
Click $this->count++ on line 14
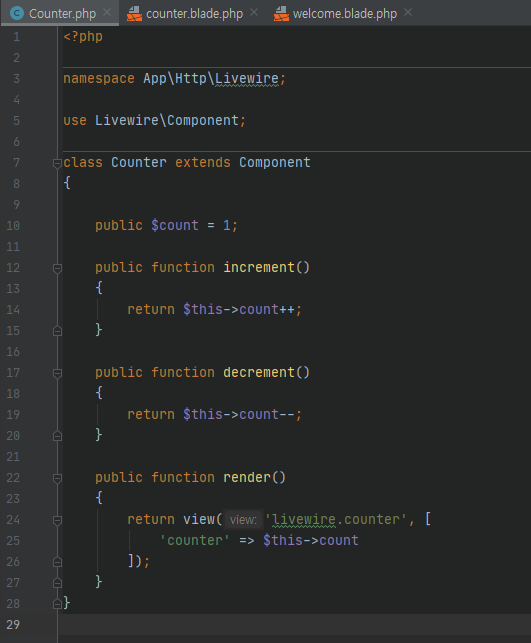click(x=239, y=309)
